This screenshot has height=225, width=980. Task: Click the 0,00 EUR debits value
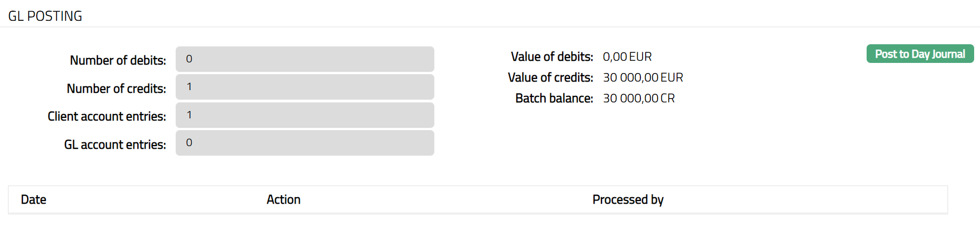point(627,57)
